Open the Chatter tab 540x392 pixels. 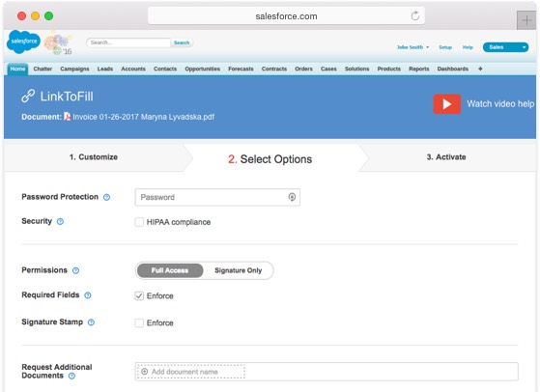(43, 69)
